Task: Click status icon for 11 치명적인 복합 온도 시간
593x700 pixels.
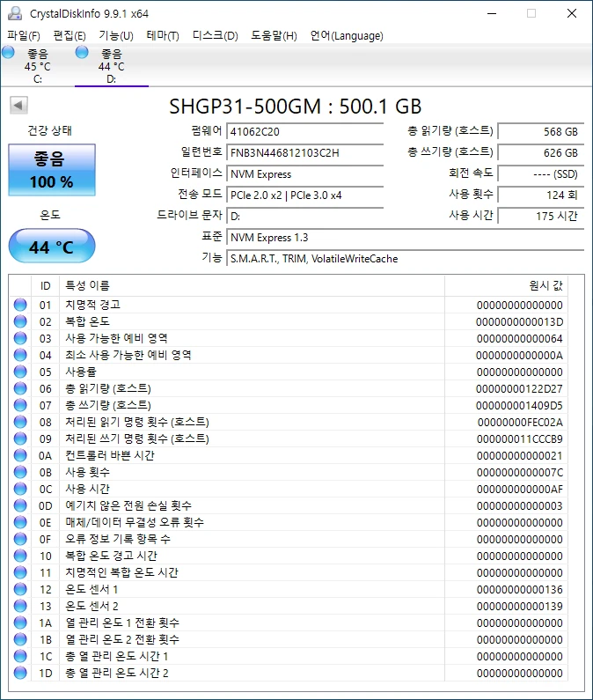Action: pyautogui.click(x=20, y=572)
